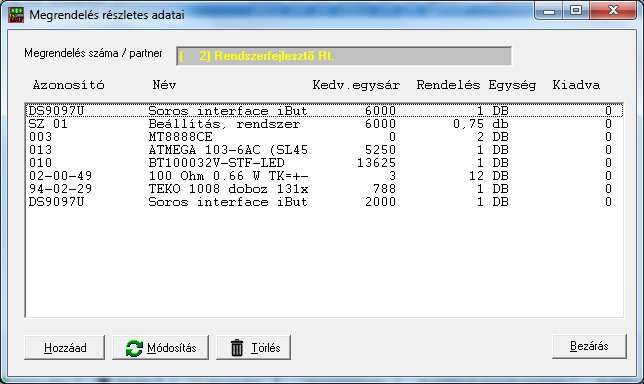Click the Azonosító column header

pyautogui.click(x=69, y=85)
